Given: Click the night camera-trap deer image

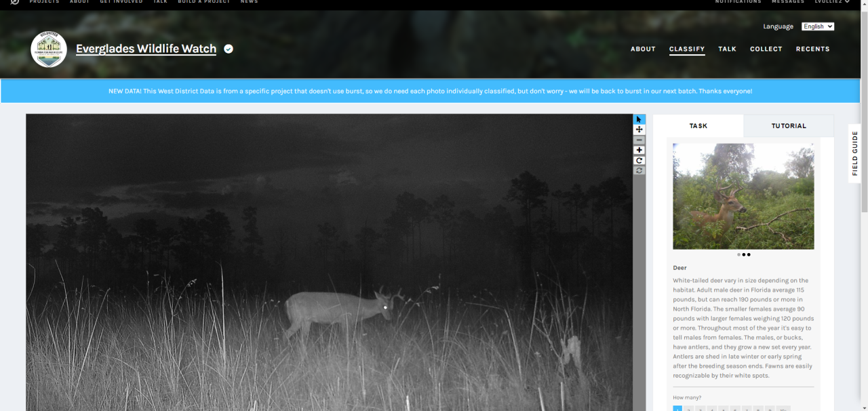Looking at the screenshot, I should point(330,262).
